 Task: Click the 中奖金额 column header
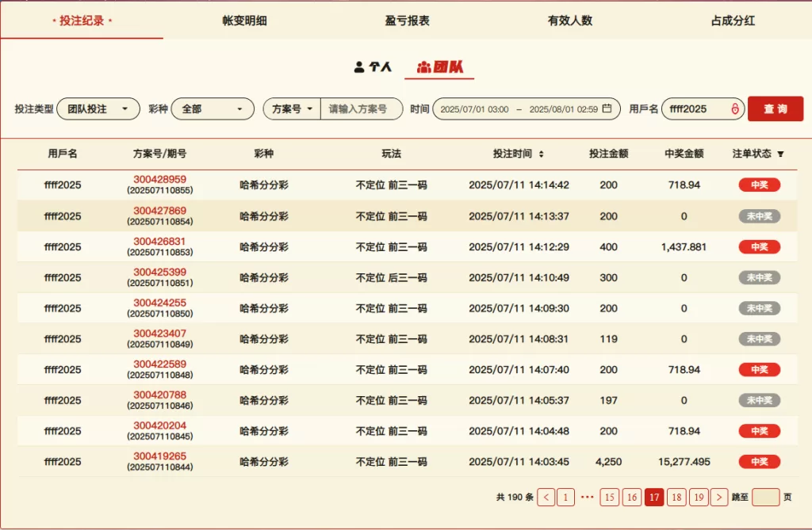tap(684, 154)
